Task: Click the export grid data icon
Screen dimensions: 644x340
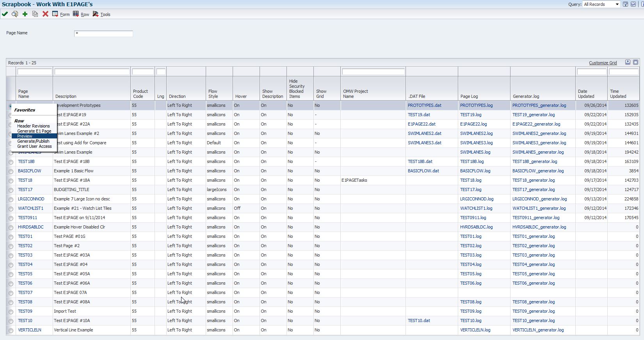Action: (x=628, y=62)
